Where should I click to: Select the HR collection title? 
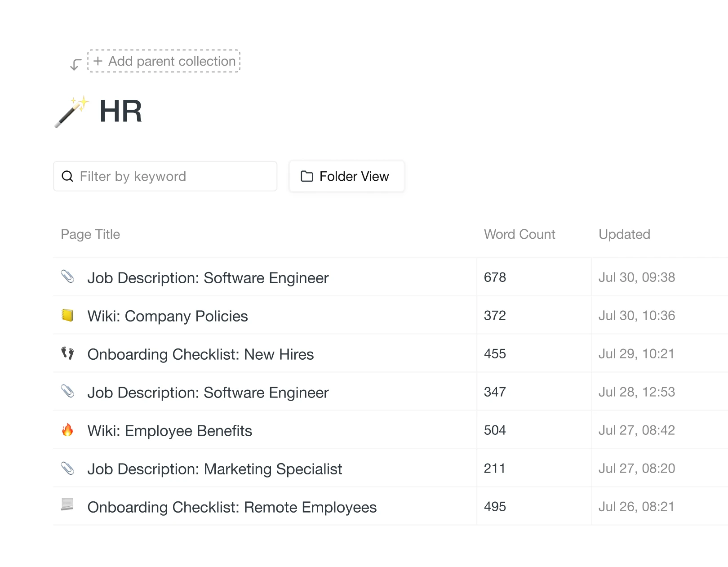coord(120,112)
